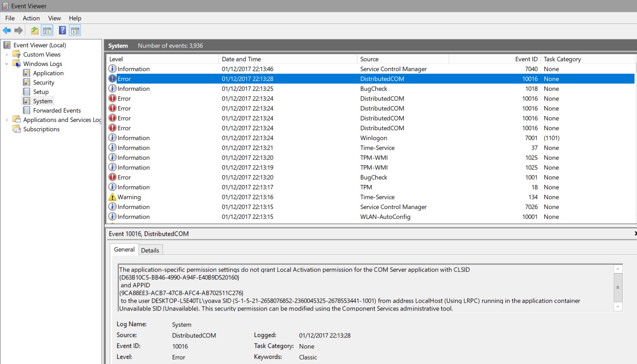637x364 pixels.
Task: Switch to the General tab
Action: [124, 250]
